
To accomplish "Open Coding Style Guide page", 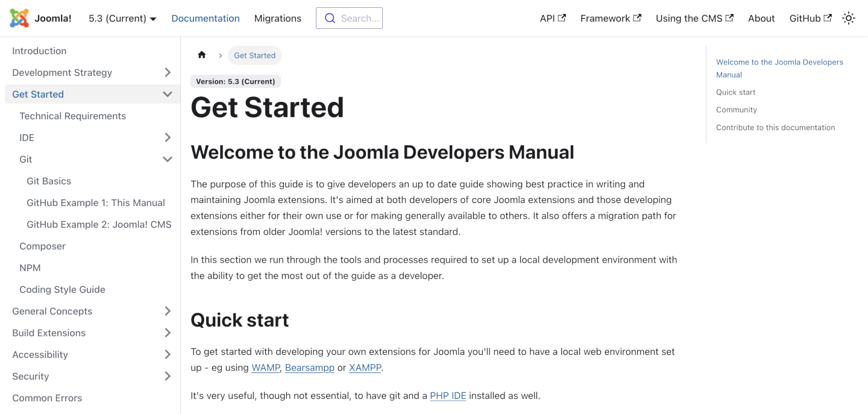I will pos(62,289).
